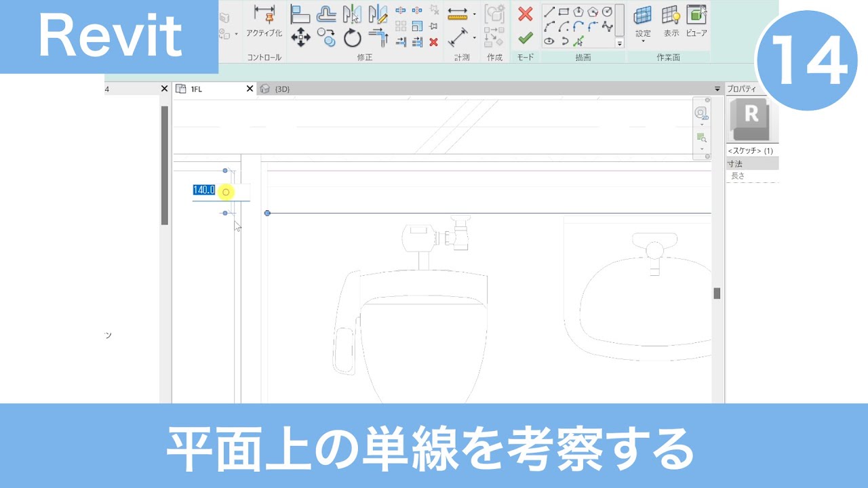Click the left panel vertical scrollbar thumb
The width and height of the screenshot is (868, 488).
(x=164, y=165)
